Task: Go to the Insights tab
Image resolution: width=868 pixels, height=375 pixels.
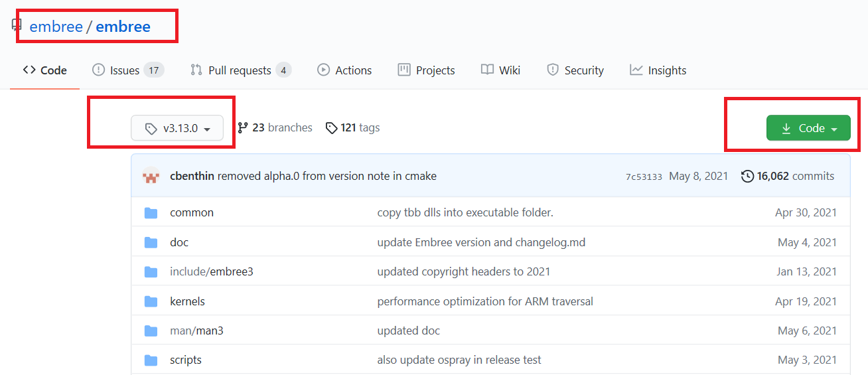Action: point(658,70)
